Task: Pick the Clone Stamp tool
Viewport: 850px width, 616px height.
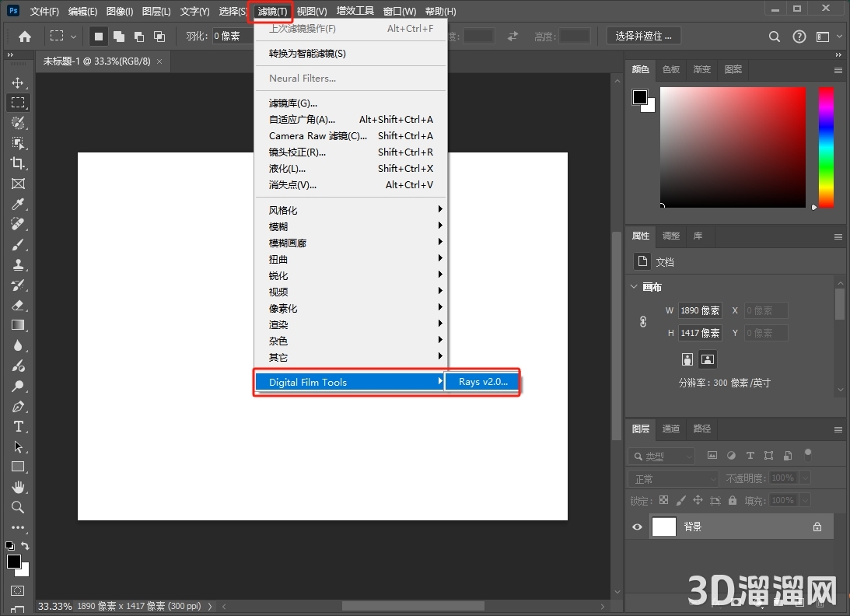Action: [18, 264]
